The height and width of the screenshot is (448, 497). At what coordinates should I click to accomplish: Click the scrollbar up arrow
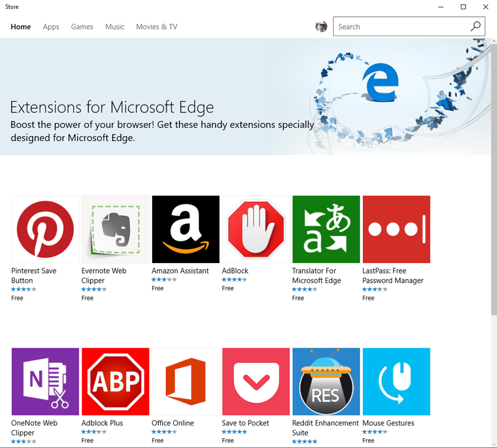click(494, 41)
